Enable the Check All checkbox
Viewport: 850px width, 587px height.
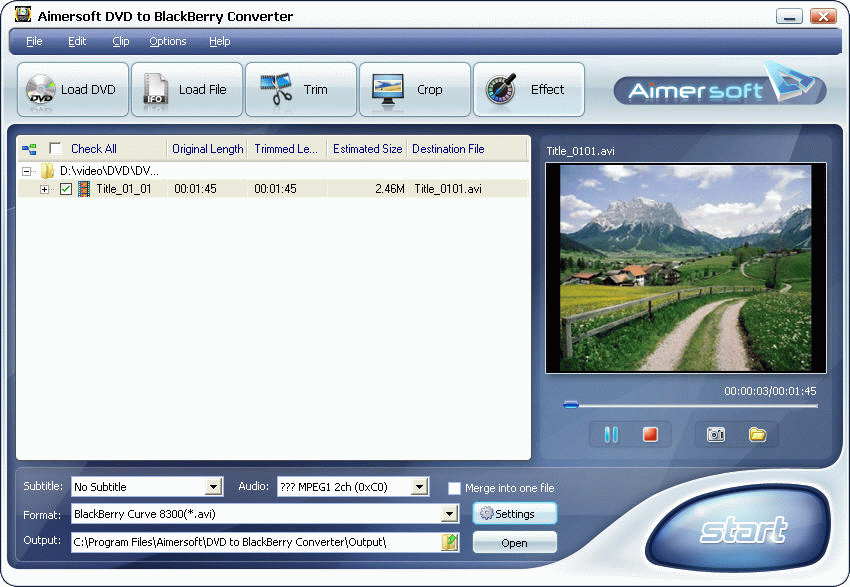tap(57, 148)
